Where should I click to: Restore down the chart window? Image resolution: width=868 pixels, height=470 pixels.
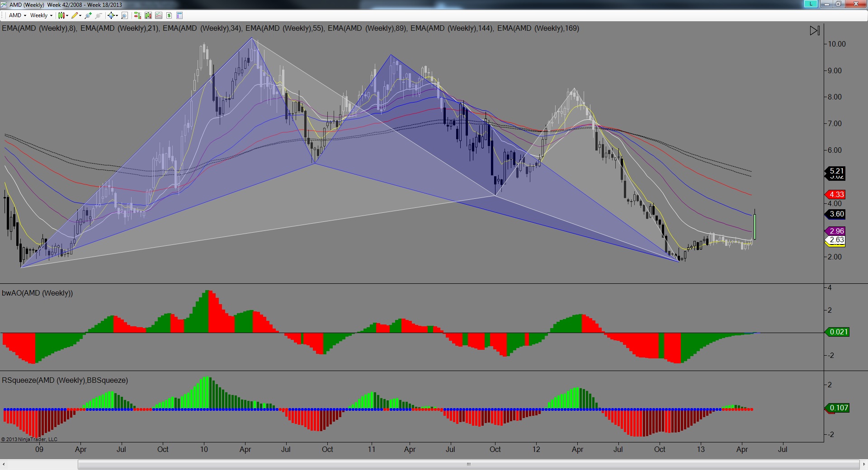pos(838,4)
